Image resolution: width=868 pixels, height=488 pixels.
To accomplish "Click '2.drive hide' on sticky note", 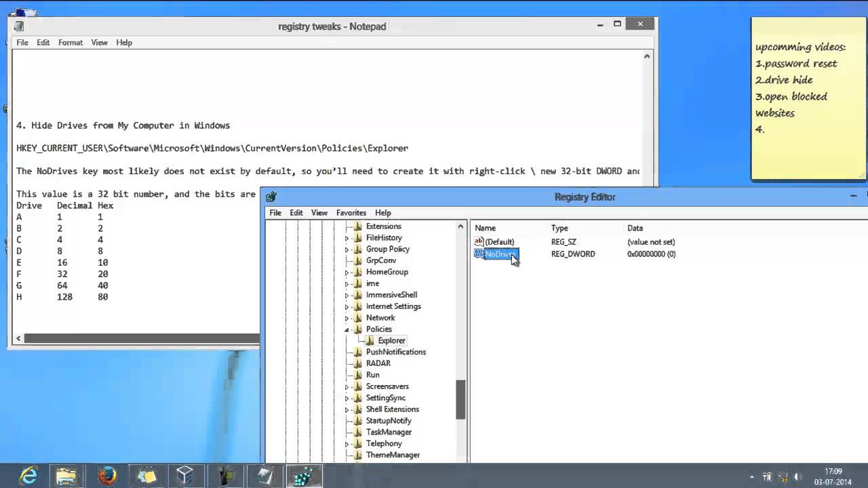I will point(784,80).
